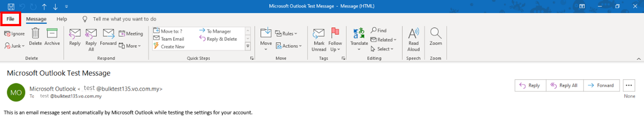Switch to the Help tab
The image size is (644, 132).
[x=62, y=19]
